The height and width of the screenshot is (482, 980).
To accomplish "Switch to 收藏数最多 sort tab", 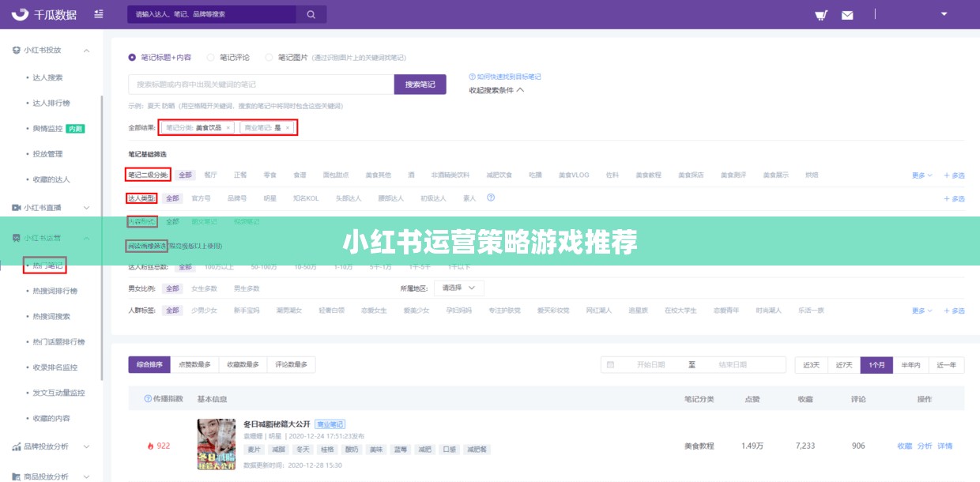I will tap(243, 364).
